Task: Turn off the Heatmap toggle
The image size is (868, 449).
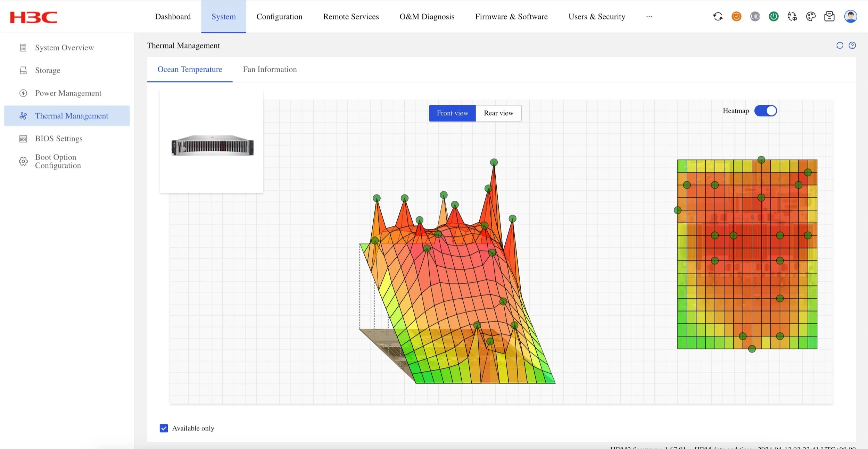Action: point(766,111)
